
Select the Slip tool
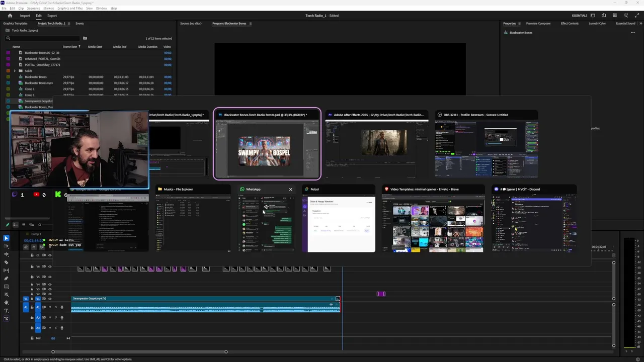[6, 270]
